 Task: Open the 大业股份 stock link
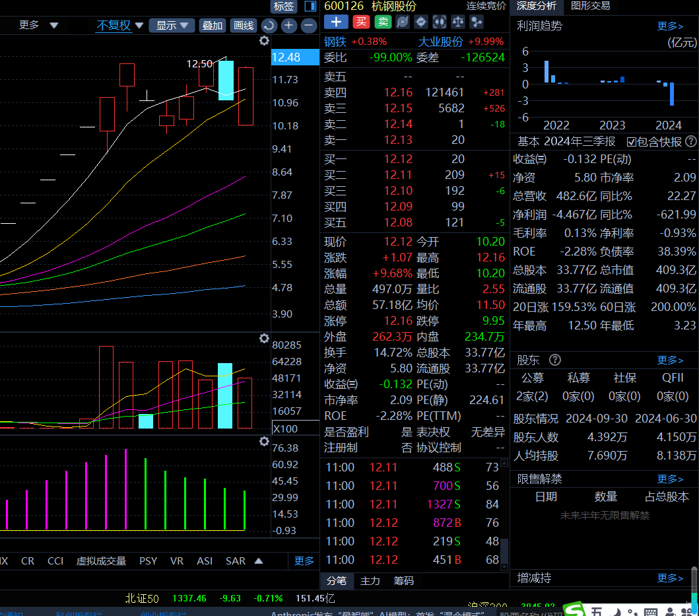[x=440, y=42]
